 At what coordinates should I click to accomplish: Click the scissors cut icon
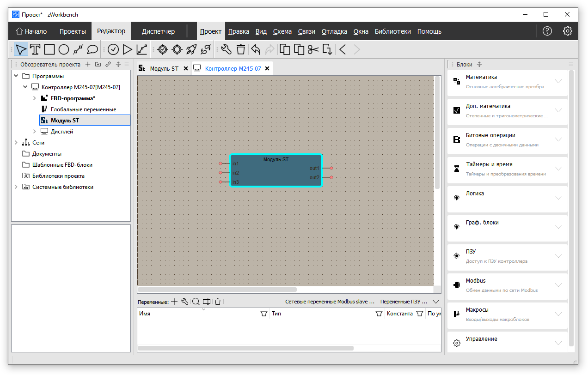[313, 49]
